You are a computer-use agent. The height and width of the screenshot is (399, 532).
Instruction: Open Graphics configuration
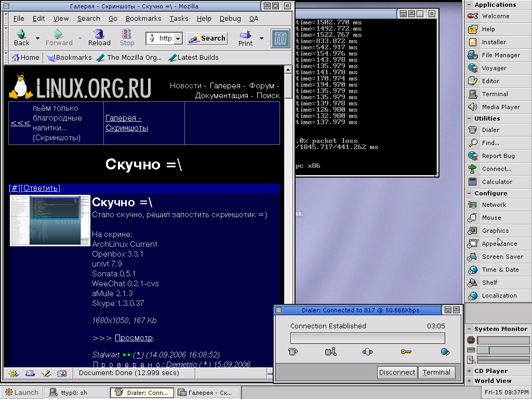coord(498,231)
